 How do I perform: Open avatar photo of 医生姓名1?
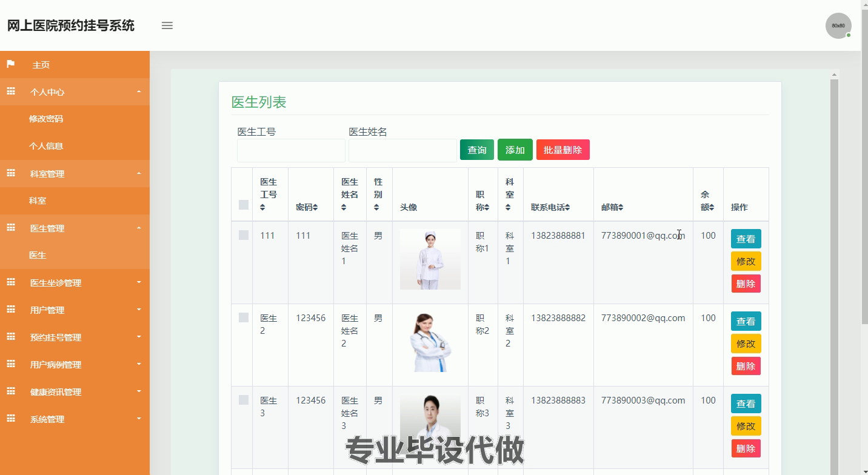click(430, 259)
